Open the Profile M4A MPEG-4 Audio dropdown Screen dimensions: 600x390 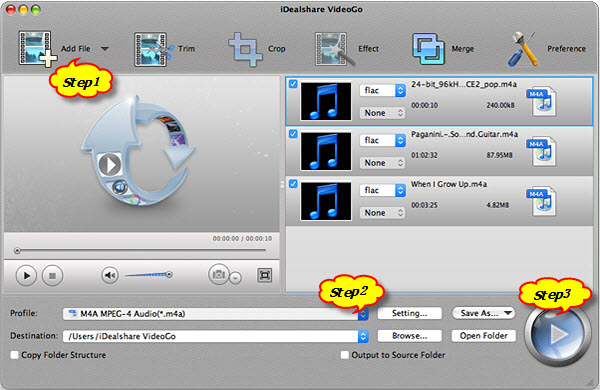pyautogui.click(x=215, y=314)
